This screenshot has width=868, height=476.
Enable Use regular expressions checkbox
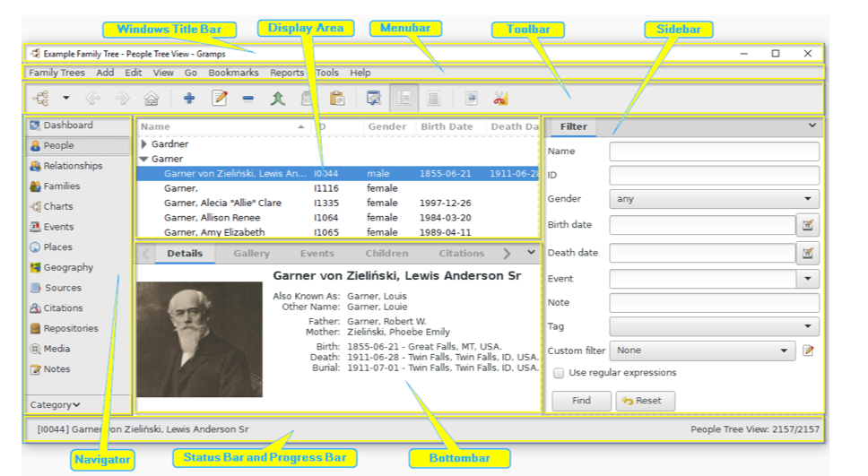(x=559, y=373)
